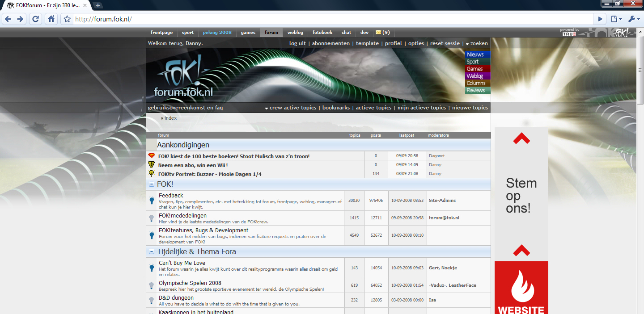Open the bookmarks link

point(336,108)
